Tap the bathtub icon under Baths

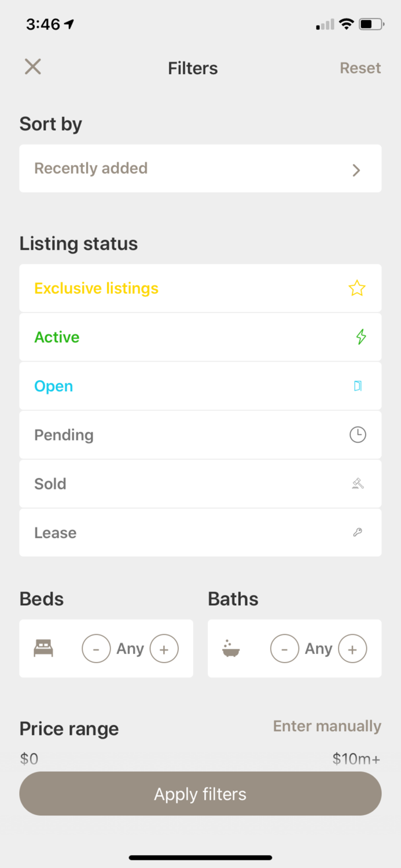[x=231, y=649]
